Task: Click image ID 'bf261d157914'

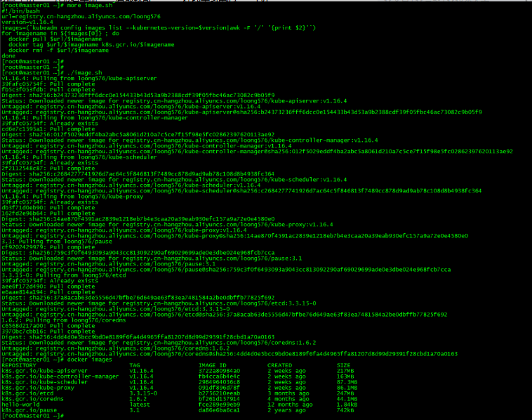Action: click(x=219, y=399)
